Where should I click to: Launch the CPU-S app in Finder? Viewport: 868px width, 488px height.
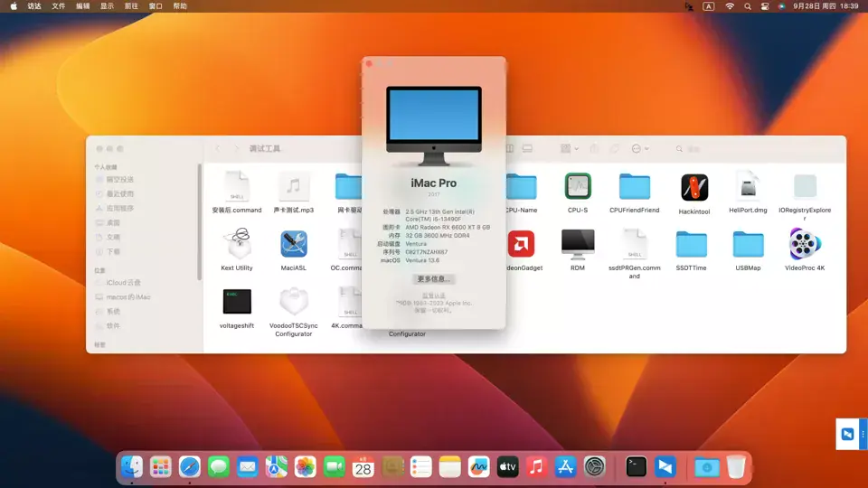pos(578,186)
